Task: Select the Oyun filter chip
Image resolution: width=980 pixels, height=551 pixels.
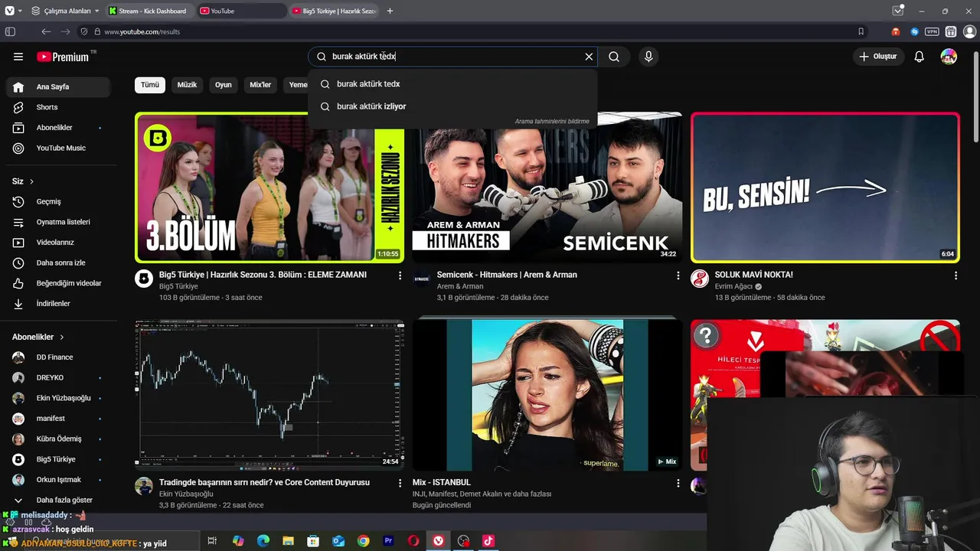Action: click(224, 85)
